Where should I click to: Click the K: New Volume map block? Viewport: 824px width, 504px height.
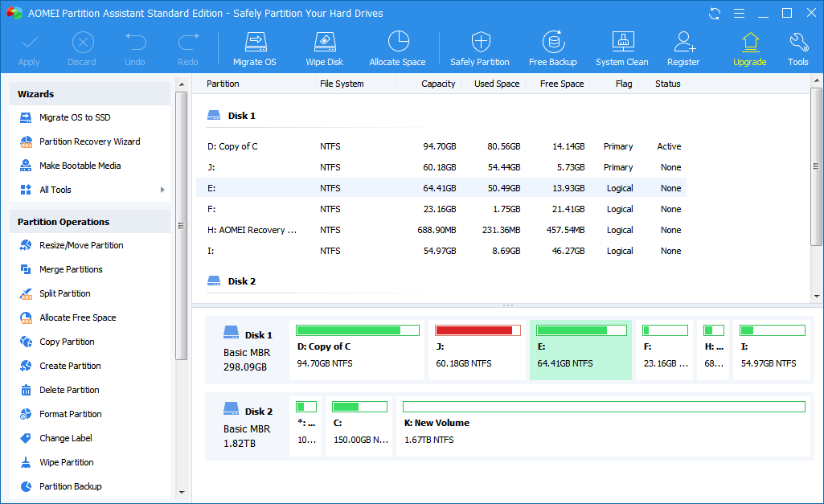click(x=603, y=426)
